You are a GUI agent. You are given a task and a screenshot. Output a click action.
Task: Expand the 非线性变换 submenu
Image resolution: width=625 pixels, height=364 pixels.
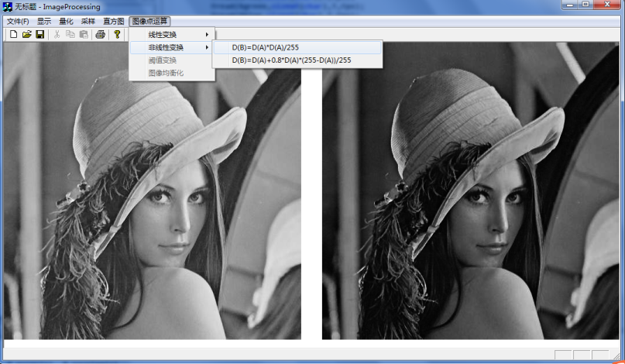(x=172, y=47)
